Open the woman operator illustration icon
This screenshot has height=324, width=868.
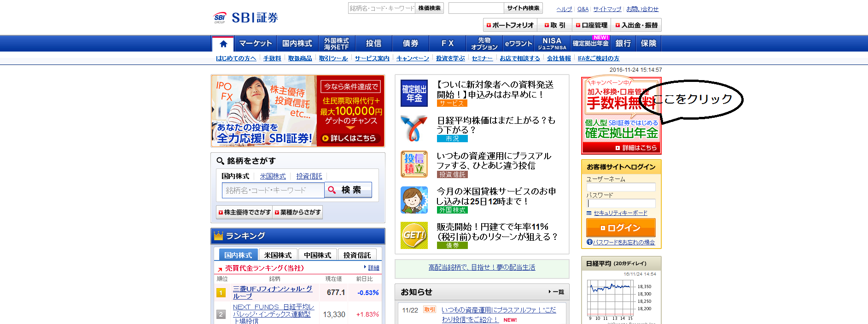pos(414,200)
